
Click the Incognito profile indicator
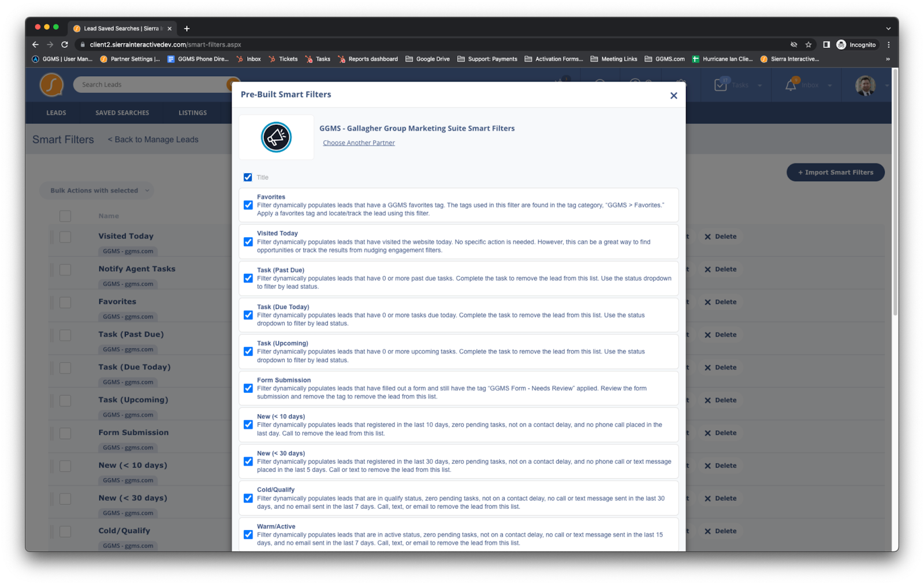[856, 44]
